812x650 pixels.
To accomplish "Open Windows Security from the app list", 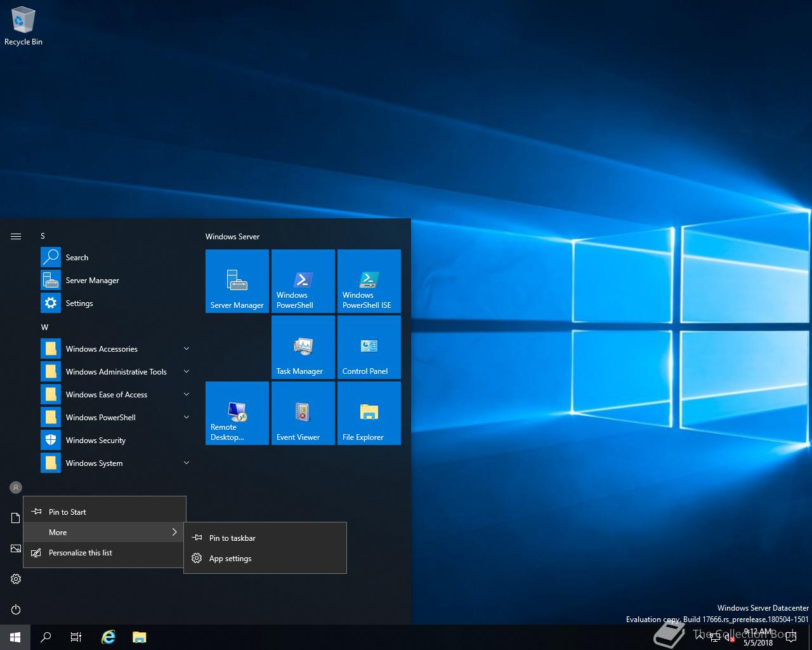I will tap(95, 441).
